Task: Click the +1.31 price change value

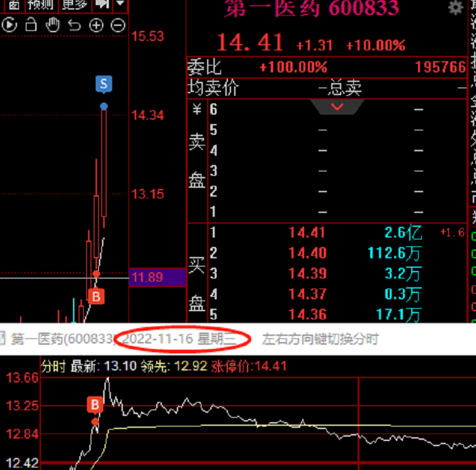Action: click(314, 45)
